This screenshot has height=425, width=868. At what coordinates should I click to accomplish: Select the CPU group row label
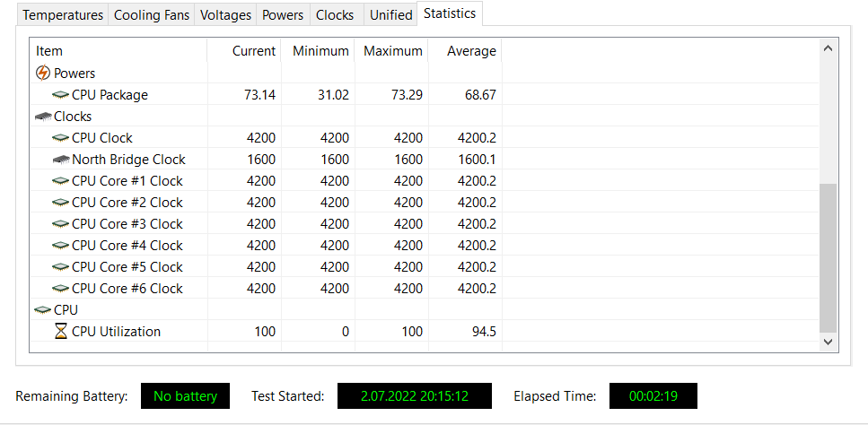66,310
